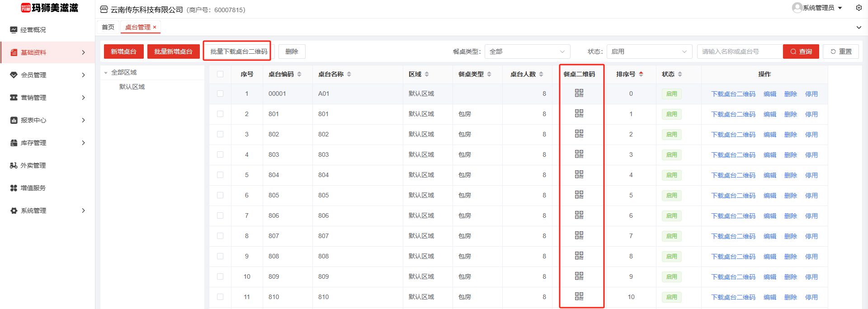Open tab list chevron at far right
Screen dimensions: 868x309
(x=859, y=28)
